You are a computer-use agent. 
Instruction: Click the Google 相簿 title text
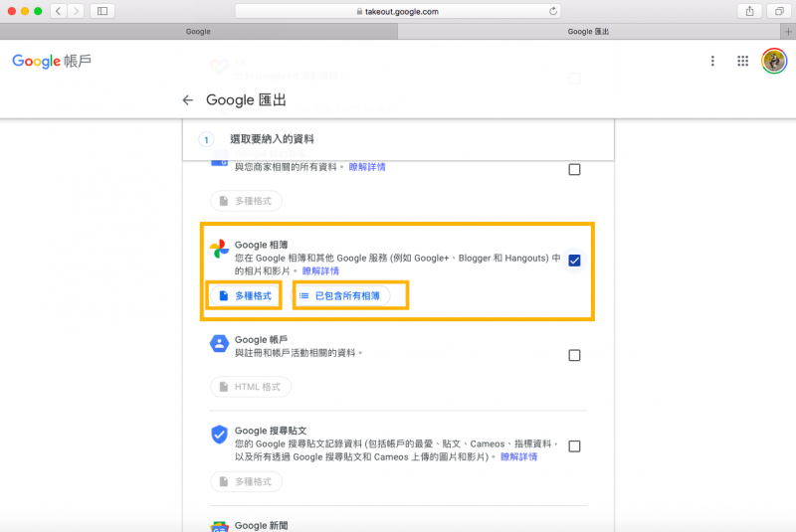261,245
